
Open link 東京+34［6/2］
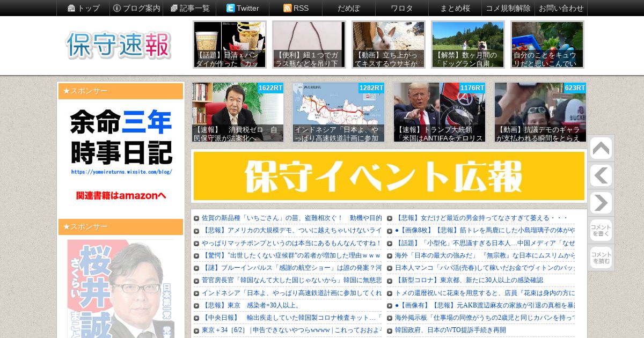coord(291,330)
